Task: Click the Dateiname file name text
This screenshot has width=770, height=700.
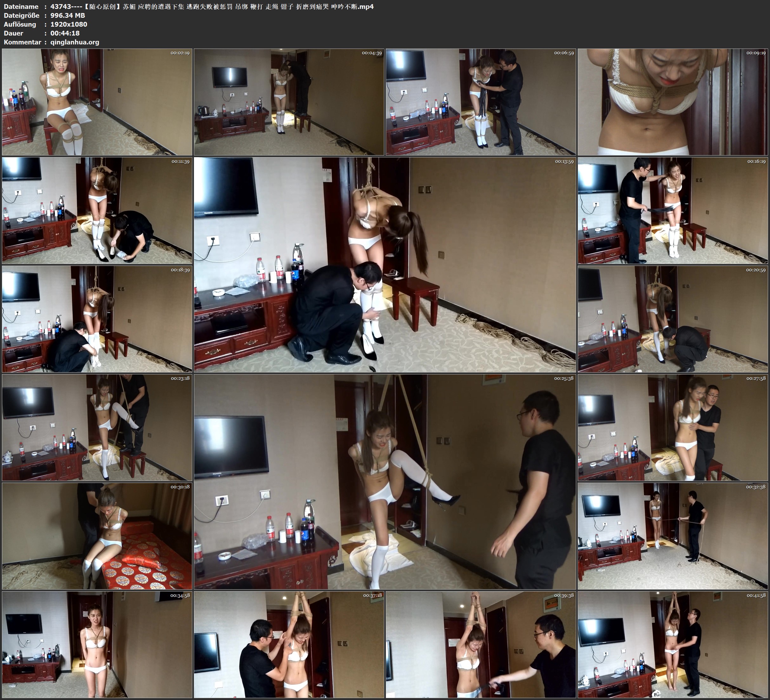Action: point(212,6)
